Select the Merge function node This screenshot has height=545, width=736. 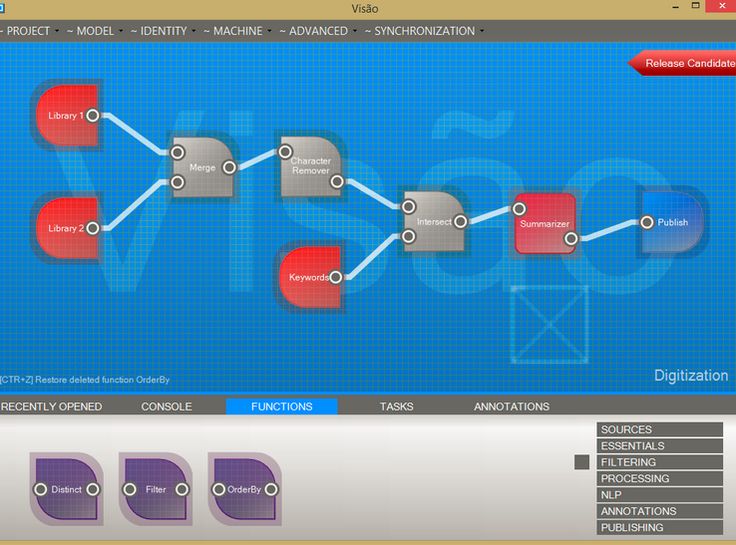tap(203, 167)
